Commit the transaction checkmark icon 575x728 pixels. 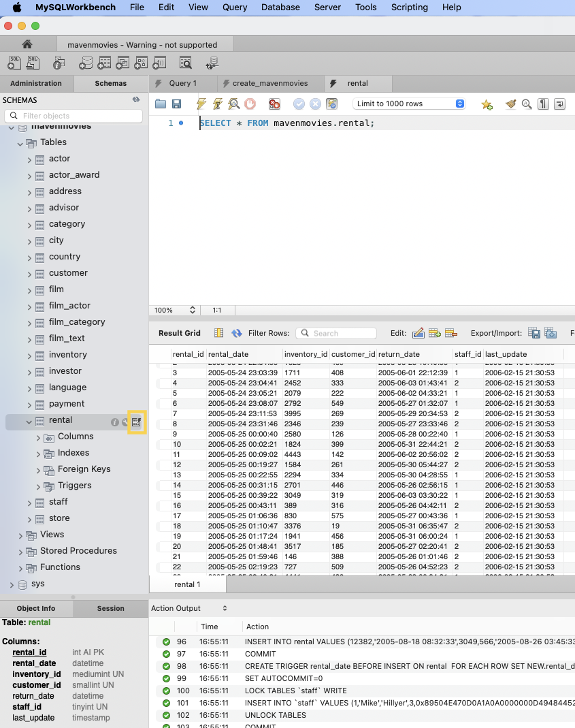299,104
